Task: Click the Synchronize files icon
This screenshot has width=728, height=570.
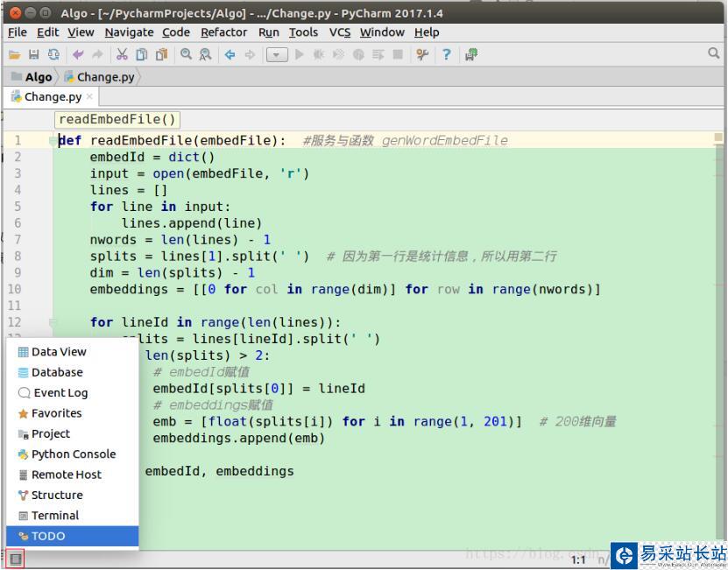Action: [x=53, y=53]
